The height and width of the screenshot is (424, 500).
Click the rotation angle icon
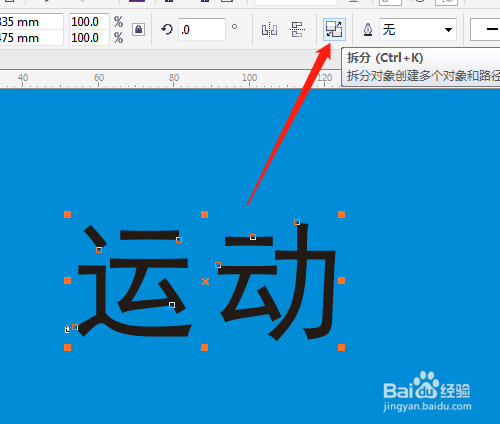pyautogui.click(x=167, y=29)
